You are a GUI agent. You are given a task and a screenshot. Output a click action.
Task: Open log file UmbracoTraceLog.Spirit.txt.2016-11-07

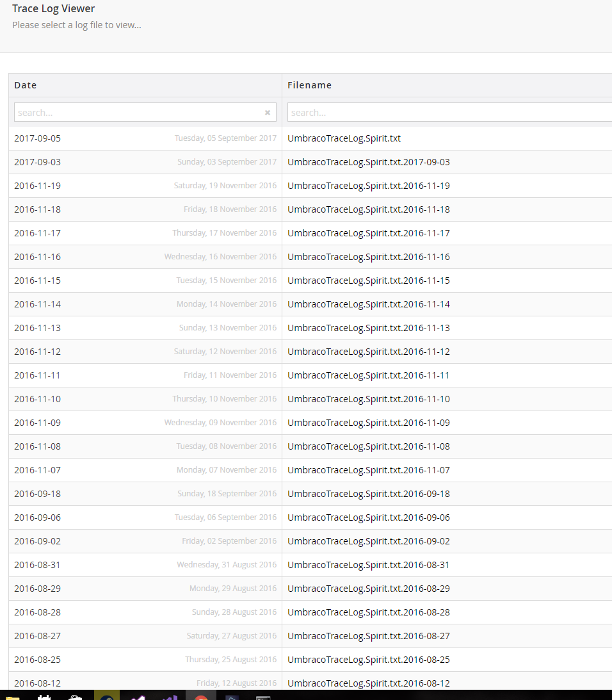point(369,469)
